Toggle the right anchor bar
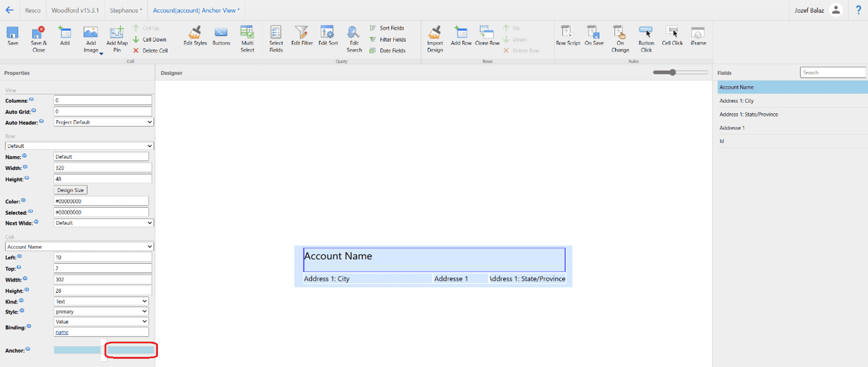The height and width of the screenshot is (367, 868). click(131, 350)
